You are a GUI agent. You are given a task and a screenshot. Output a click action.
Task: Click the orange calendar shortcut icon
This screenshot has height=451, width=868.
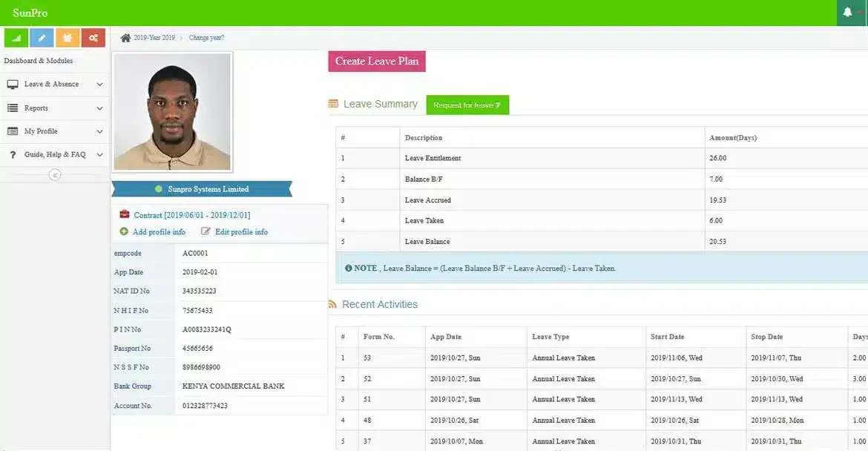(x=67, y=38)
